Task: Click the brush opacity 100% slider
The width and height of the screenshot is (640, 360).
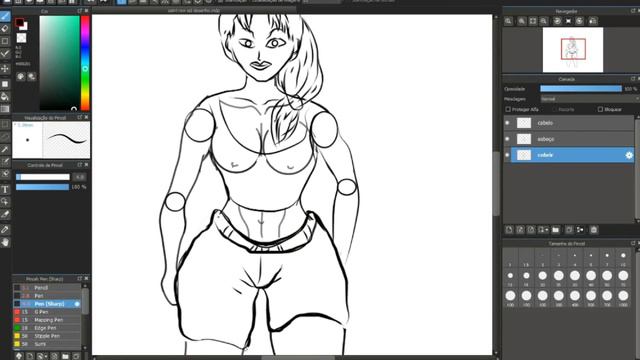Action: click(x=42, y=187)
